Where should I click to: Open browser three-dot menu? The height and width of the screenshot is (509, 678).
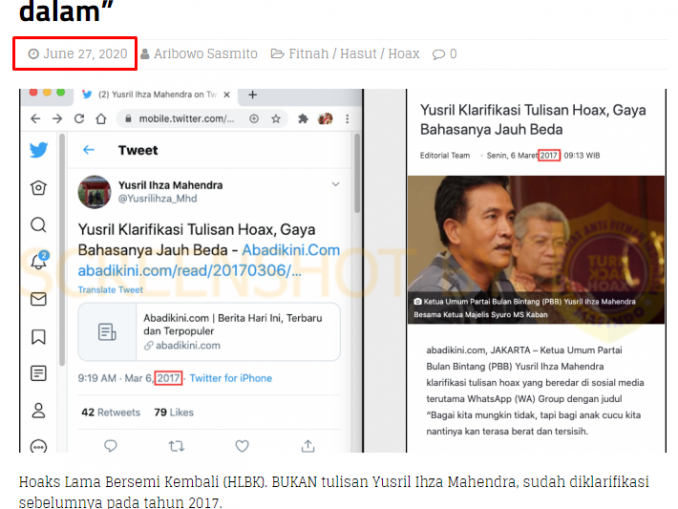[x=347, y=118]
